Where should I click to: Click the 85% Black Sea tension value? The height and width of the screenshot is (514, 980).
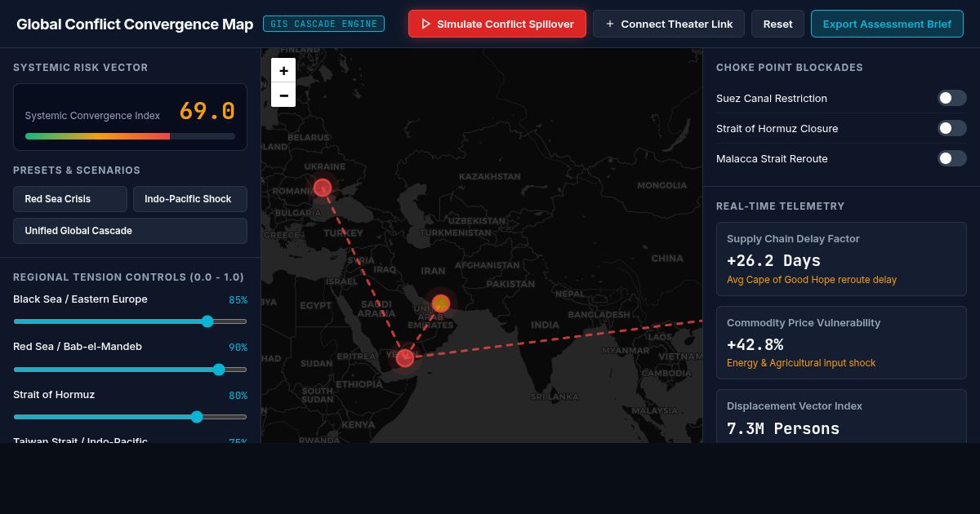238,299
